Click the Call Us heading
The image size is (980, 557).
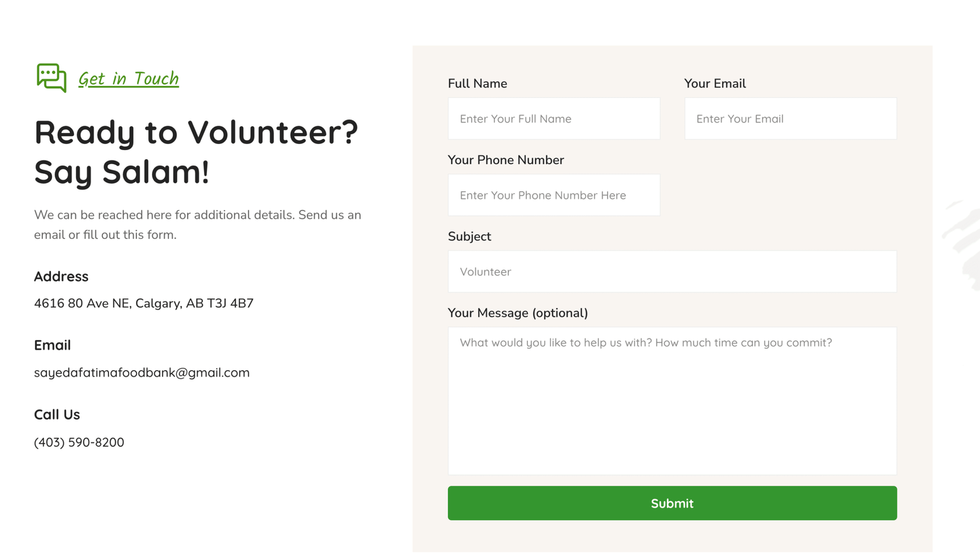[x=57, y=415]
